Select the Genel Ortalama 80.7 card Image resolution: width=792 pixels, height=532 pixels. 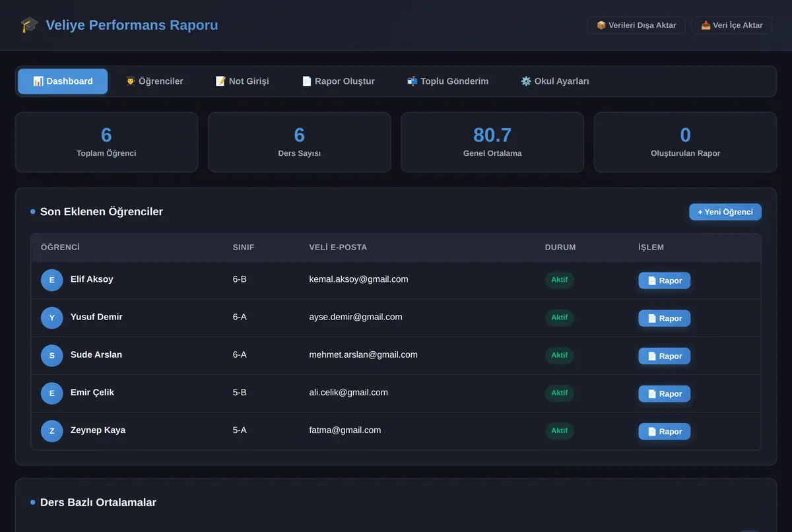coord(492,142)
